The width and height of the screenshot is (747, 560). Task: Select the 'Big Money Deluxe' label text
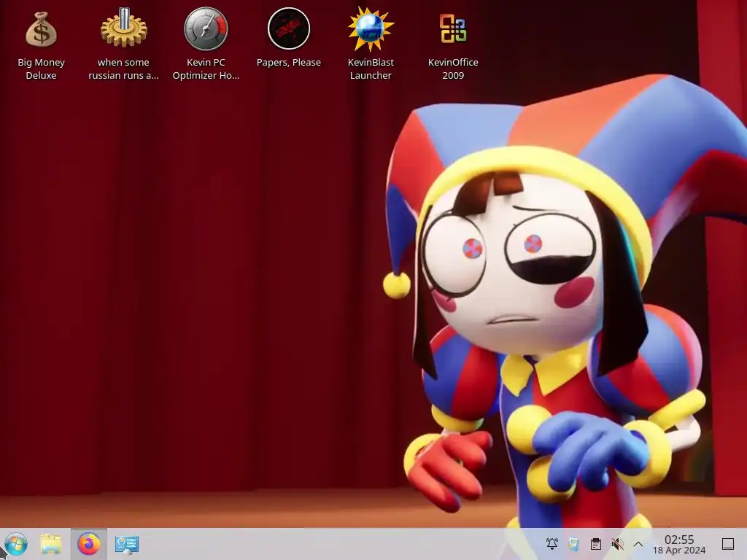pos(41,69)
